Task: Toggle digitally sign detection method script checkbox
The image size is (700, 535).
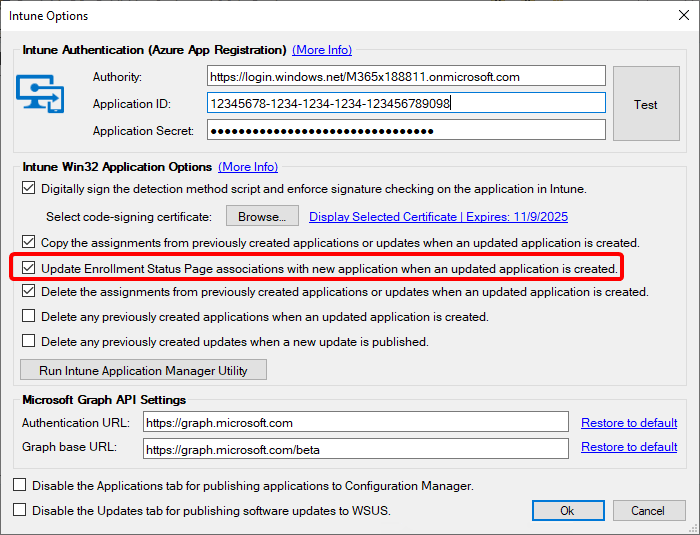Action: tap(29, 188)
